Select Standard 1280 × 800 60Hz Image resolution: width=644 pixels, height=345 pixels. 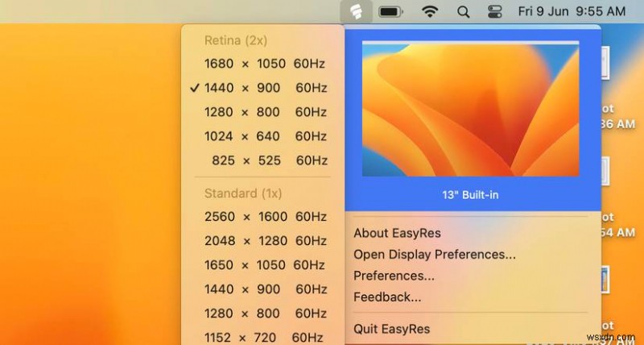pyautogui.click(x=263, y=314)
